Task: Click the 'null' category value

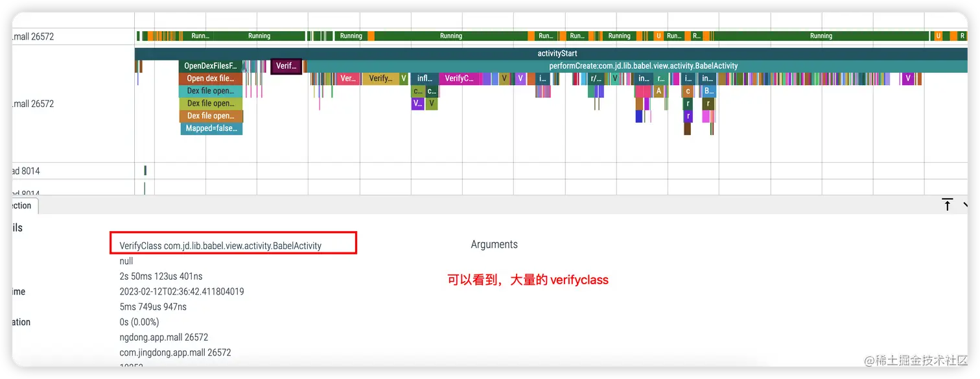Action: (126, 261)
